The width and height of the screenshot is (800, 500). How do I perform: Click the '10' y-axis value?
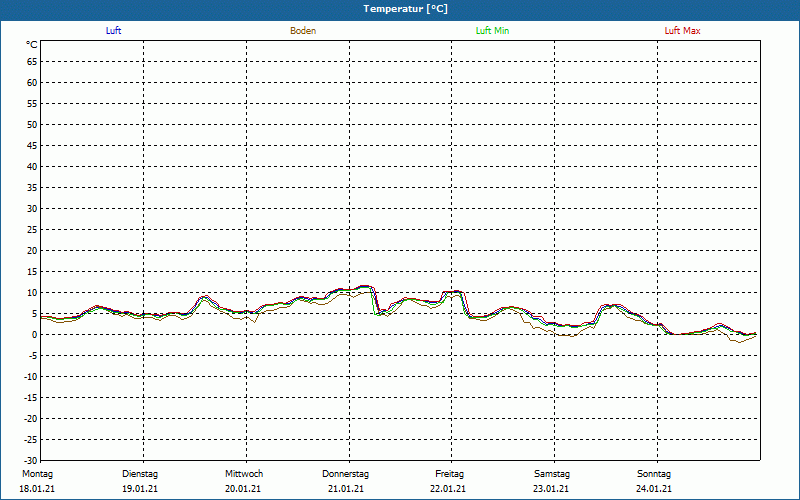(32, 293)
